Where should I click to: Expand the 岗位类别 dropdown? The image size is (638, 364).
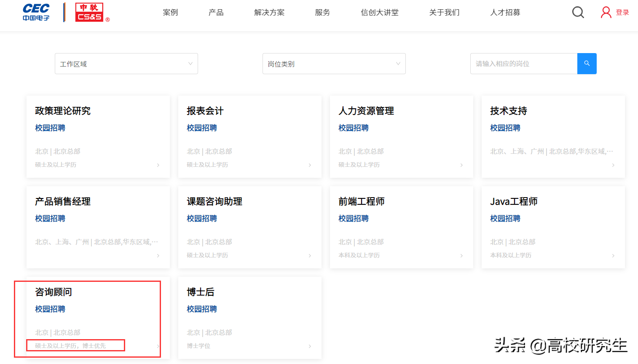click(334, 63)
